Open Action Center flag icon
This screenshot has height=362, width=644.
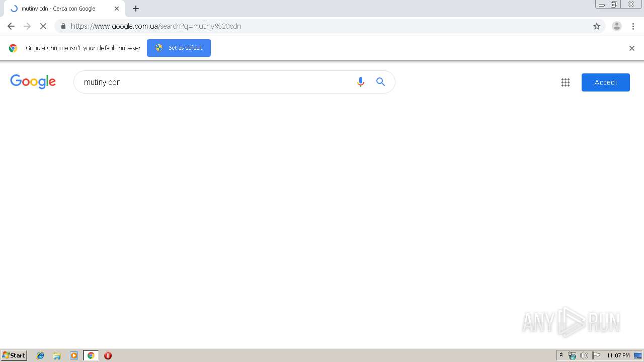tap(596, 355)
